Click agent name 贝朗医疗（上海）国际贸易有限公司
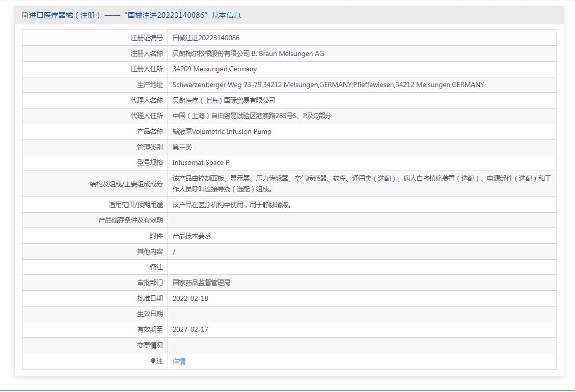Image resolution: width=575 pixels, height=392 pixels. click(x=224, y=100)
